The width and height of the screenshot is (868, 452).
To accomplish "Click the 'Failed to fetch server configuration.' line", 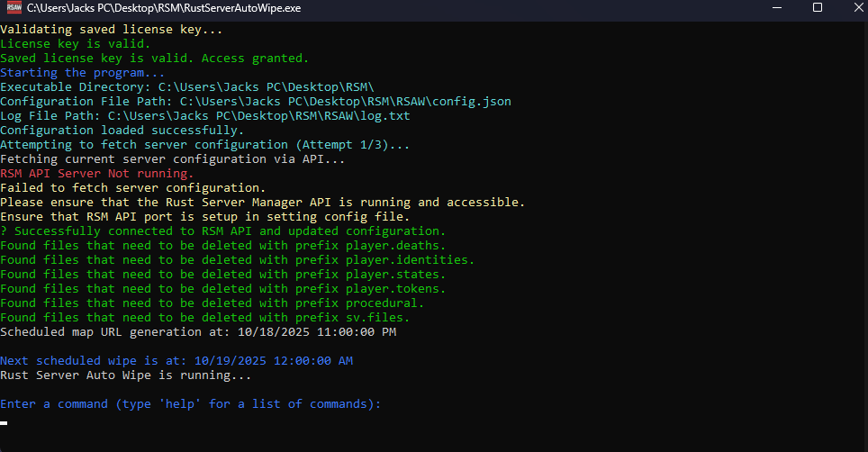I will [x=133, y=188].
